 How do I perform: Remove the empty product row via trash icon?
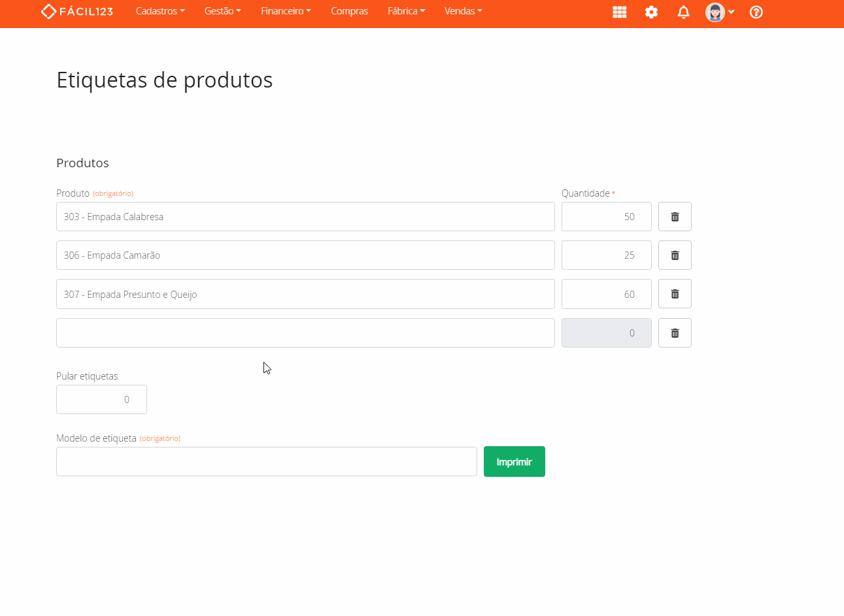click(675, 332)
